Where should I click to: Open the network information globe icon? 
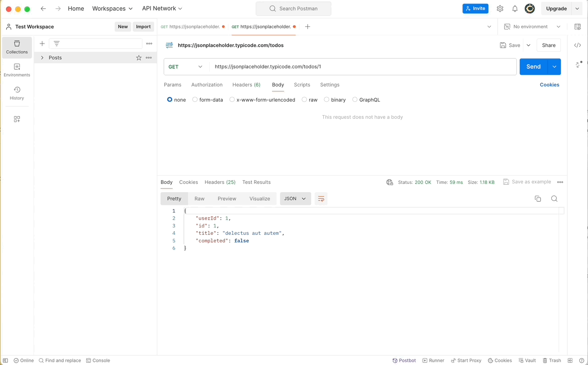tap(389, 182)
